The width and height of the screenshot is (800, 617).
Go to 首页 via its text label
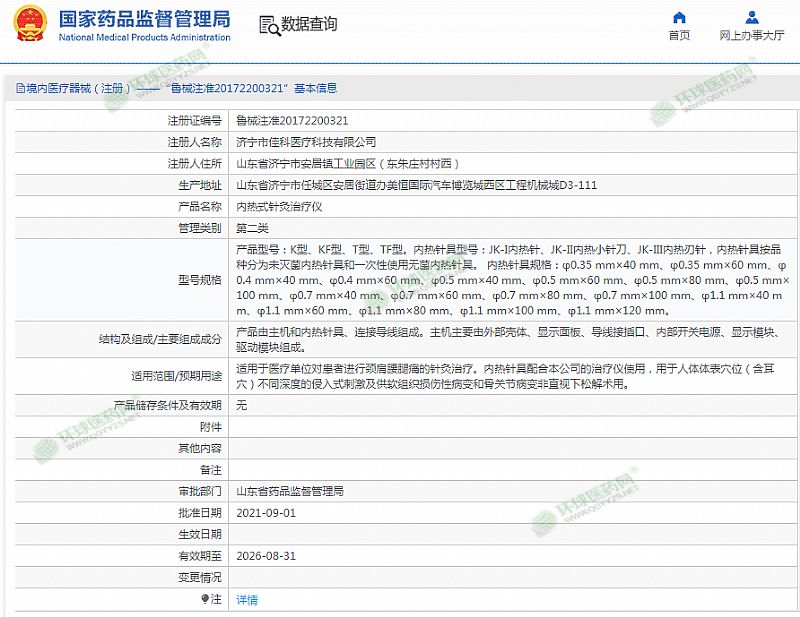coord(679,36)
